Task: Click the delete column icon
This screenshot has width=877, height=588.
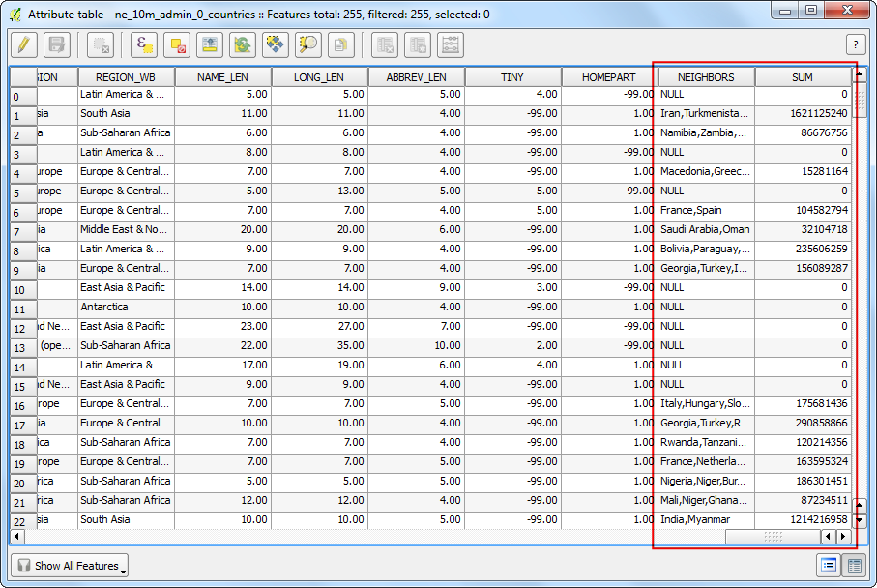Action: [x=385, y=44]
